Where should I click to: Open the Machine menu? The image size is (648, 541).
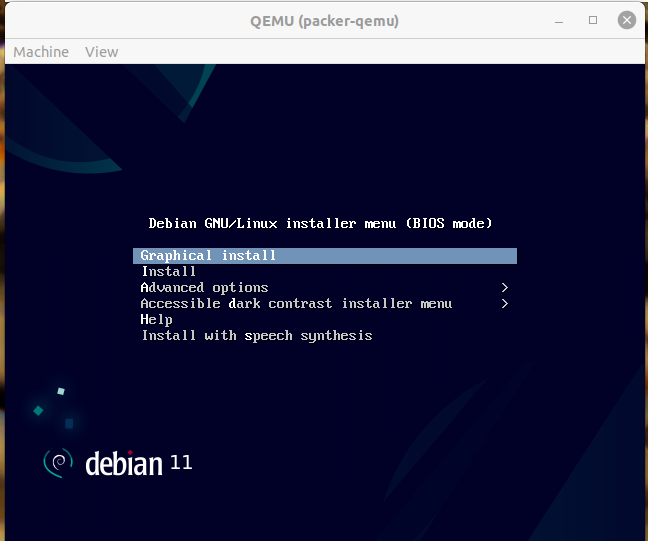[41, 52]
